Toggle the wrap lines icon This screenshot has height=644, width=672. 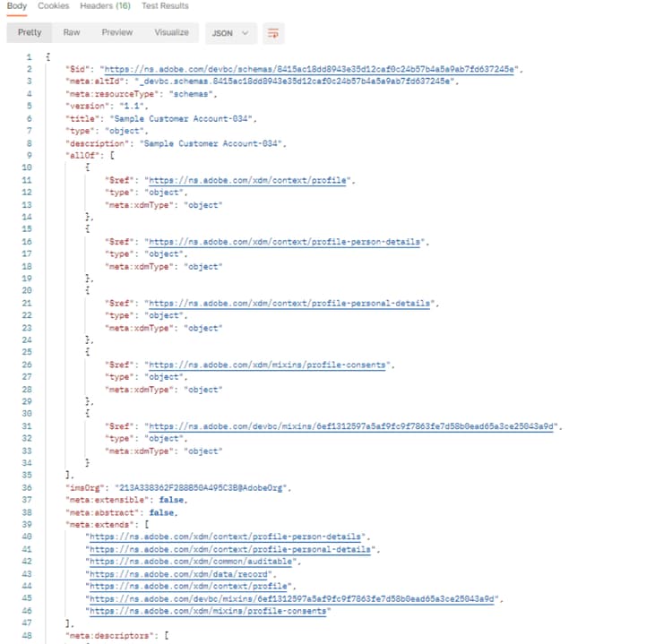point(273,33)
